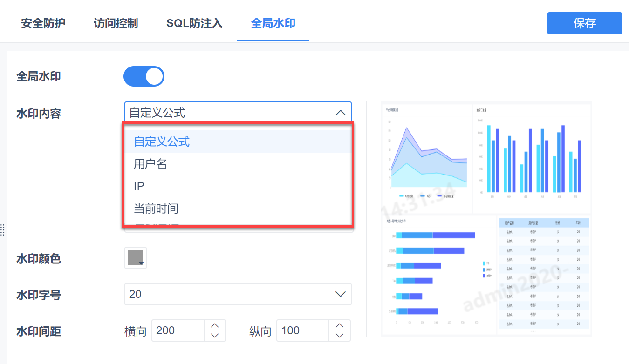The width and height of the screenshot is (629, 364).
Task: Choose 自定义公式 from the list
Action: pyautogui.click(x=162, y=142)
